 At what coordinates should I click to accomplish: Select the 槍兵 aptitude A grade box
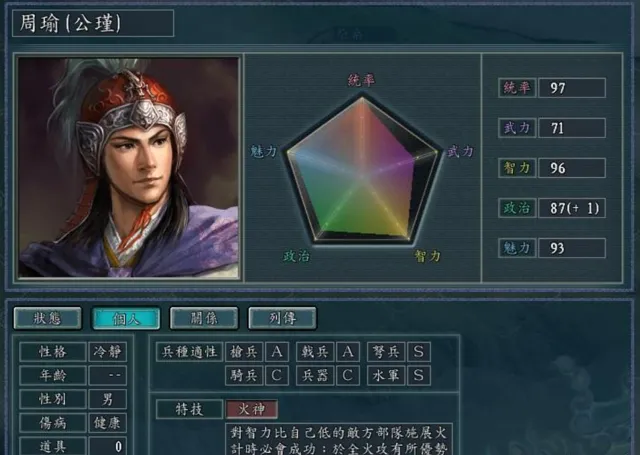(x=277, y=352)
